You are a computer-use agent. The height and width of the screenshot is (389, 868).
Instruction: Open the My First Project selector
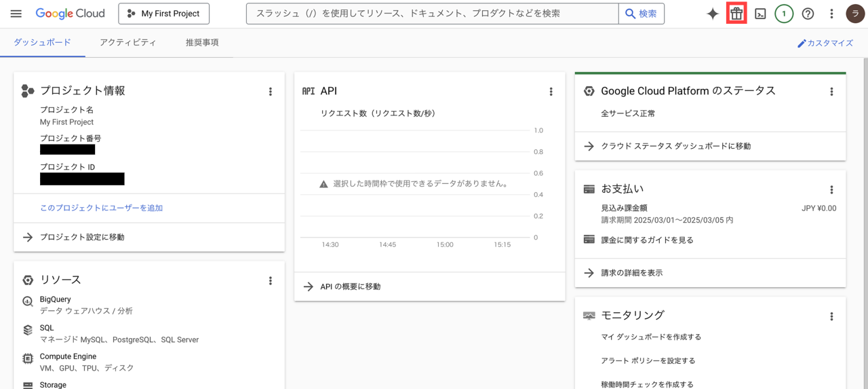163,14
